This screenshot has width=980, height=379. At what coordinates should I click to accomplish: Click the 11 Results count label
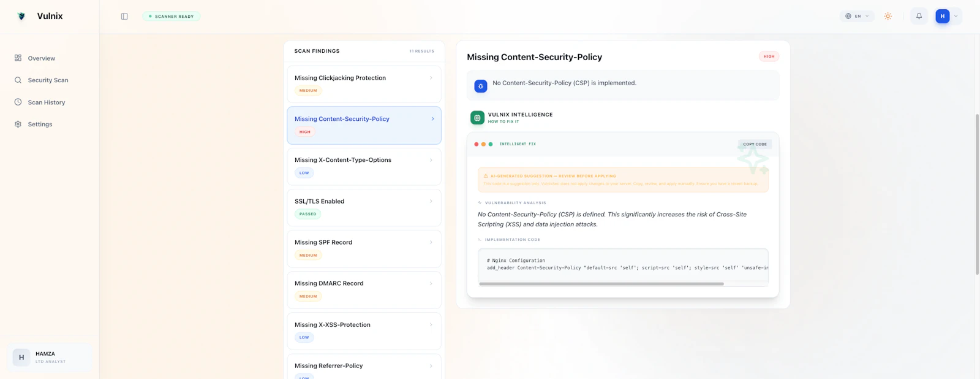click(422, 52)
